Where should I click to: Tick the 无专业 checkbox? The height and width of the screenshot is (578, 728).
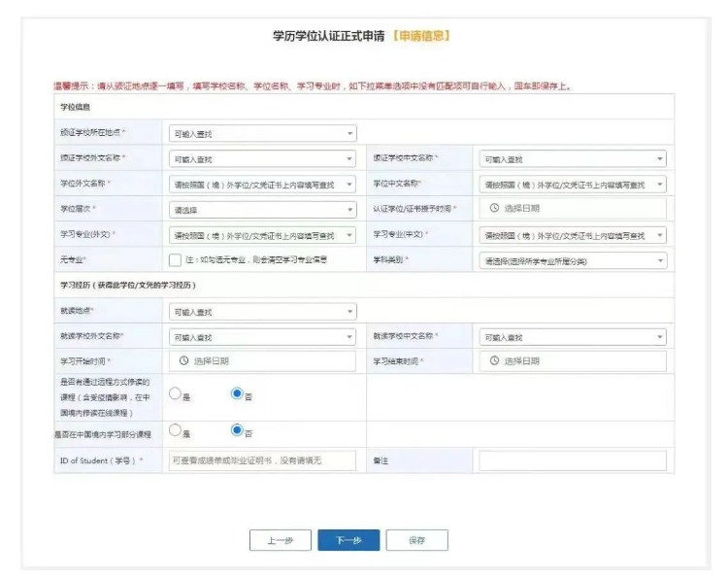(x=175, y=259)
